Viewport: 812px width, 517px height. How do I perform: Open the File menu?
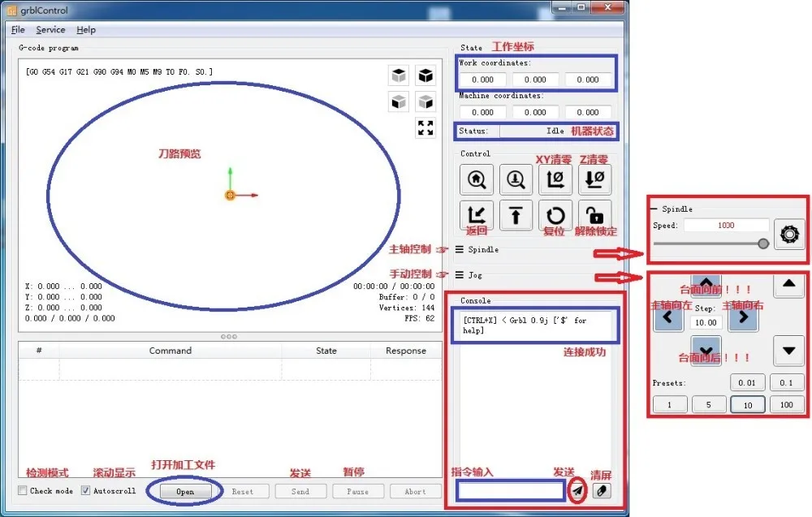pos(17,29)
